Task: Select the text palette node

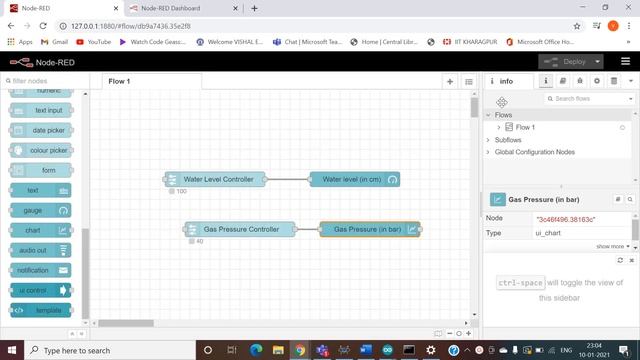Action: [41, 190]
